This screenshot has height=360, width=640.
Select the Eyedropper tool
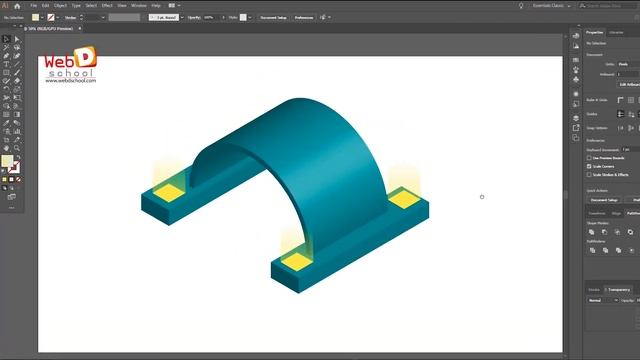click(x=7, y=123)
